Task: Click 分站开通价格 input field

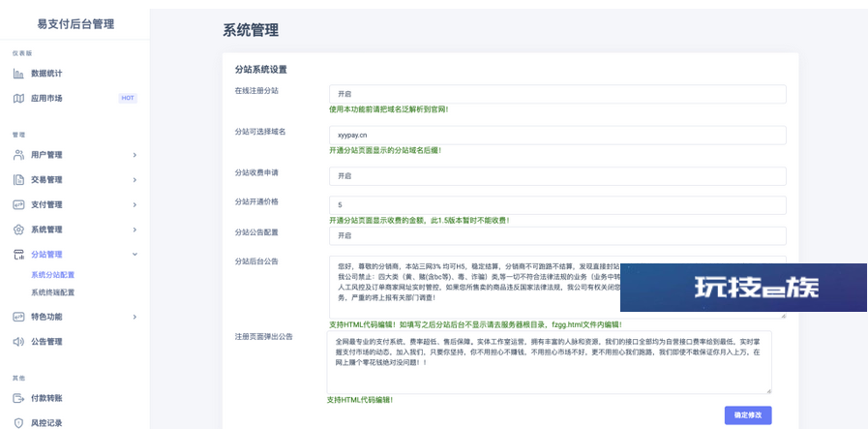Action: pos(557,205)
